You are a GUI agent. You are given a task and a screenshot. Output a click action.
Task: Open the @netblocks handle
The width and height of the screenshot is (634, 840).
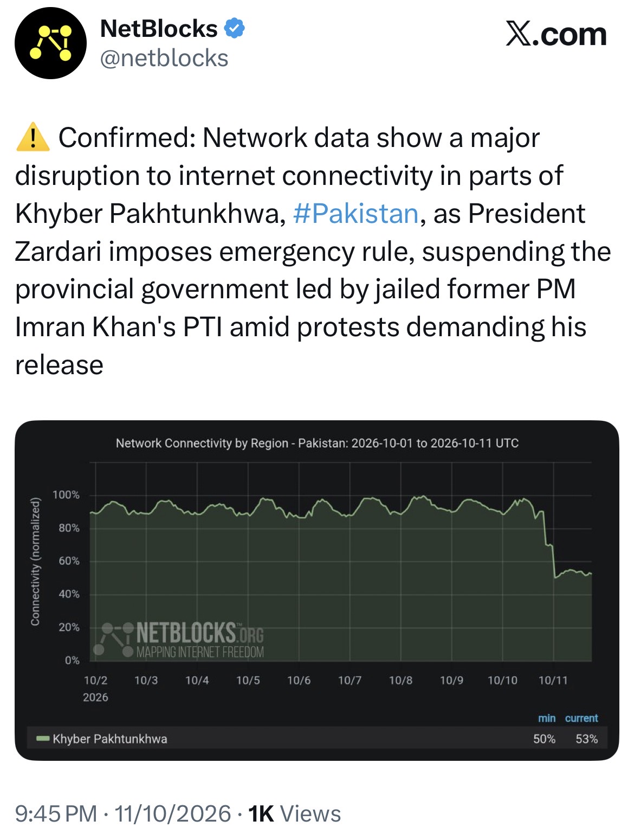point(165,58)
